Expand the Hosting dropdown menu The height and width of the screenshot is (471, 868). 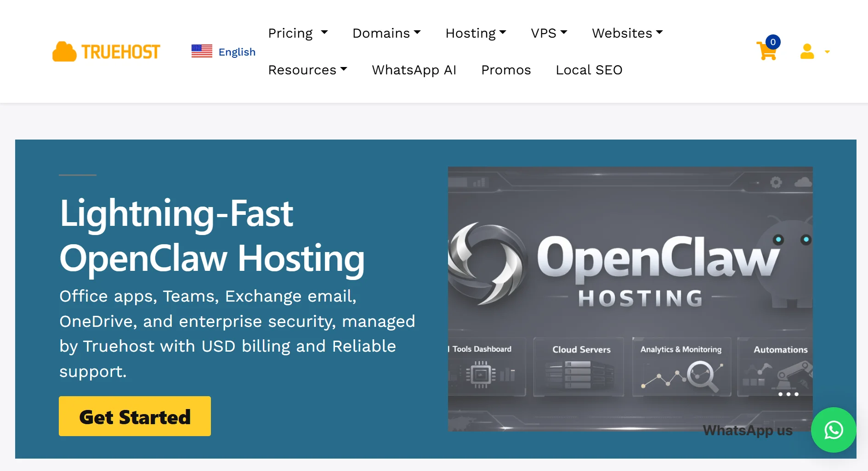coord(476,33)
